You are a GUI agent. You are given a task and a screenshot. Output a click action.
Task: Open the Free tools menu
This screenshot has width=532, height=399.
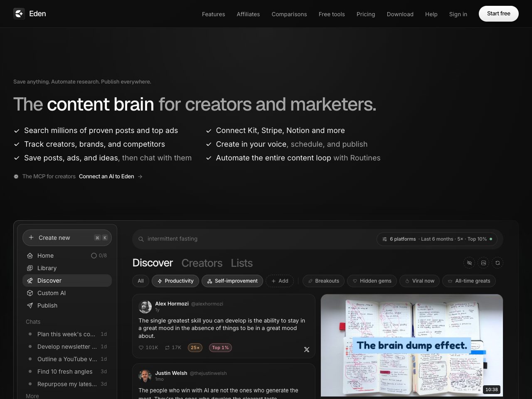[x=332, y=14]
